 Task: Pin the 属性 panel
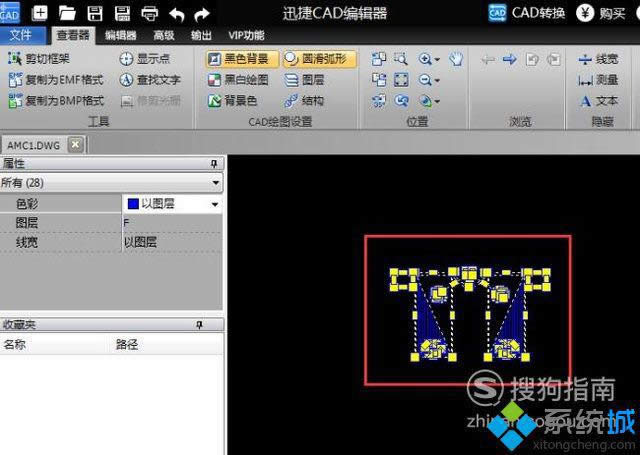(214, 164)
